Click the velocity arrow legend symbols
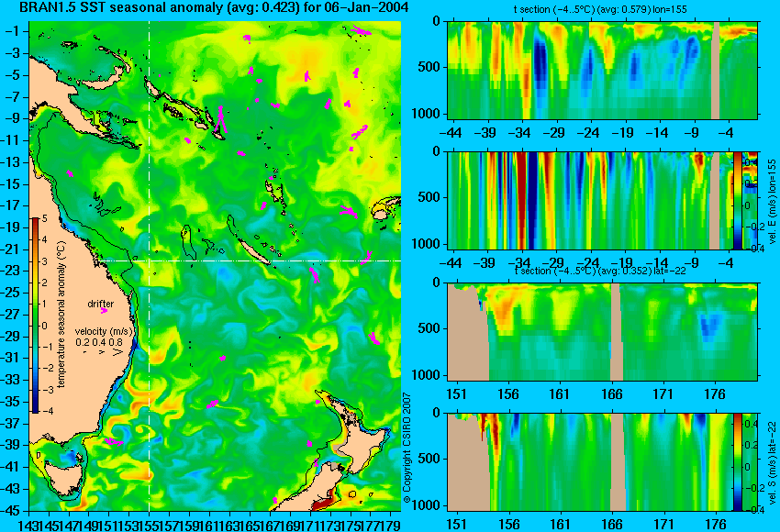Screen dimensions: 780x532 104,352
